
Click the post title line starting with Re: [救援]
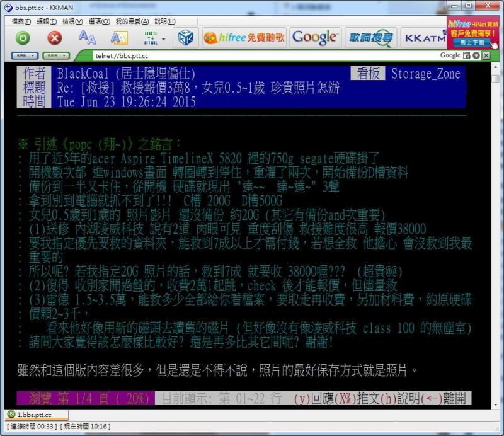coord(198,88)
